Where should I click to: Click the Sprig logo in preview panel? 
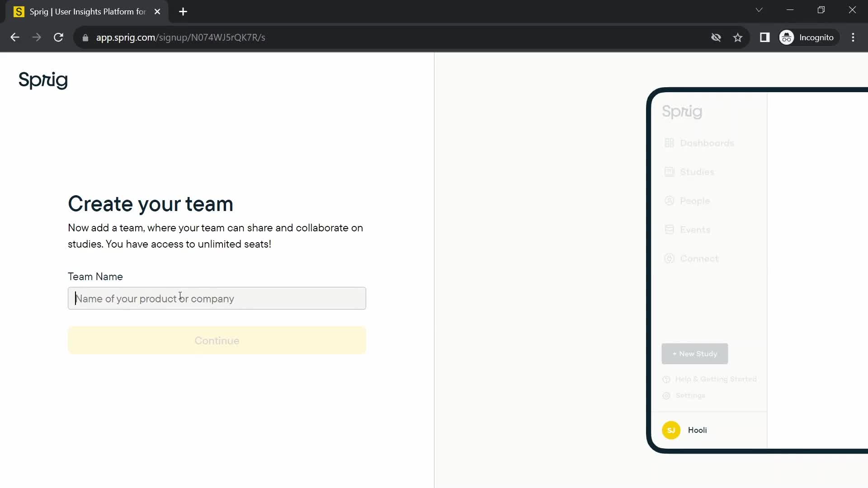coord(682,112)
